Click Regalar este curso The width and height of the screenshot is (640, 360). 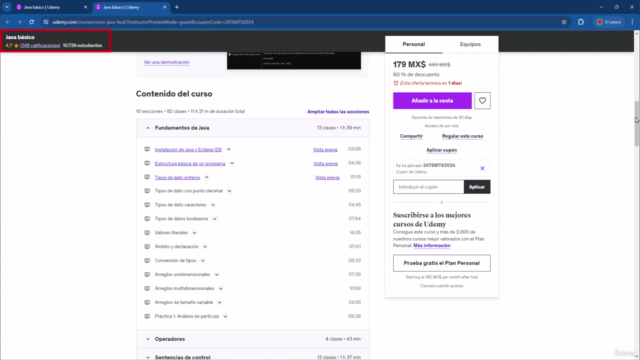(x=462, y=136)
